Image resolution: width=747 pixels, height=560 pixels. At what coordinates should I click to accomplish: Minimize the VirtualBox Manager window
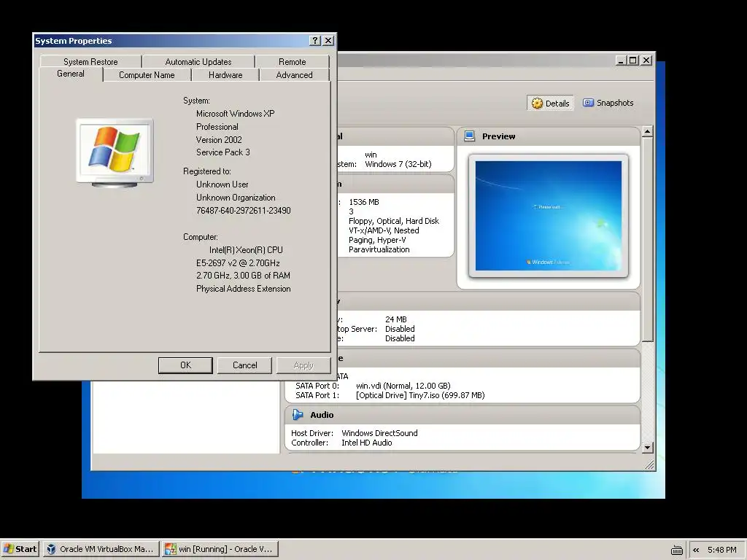pos(620,61)
